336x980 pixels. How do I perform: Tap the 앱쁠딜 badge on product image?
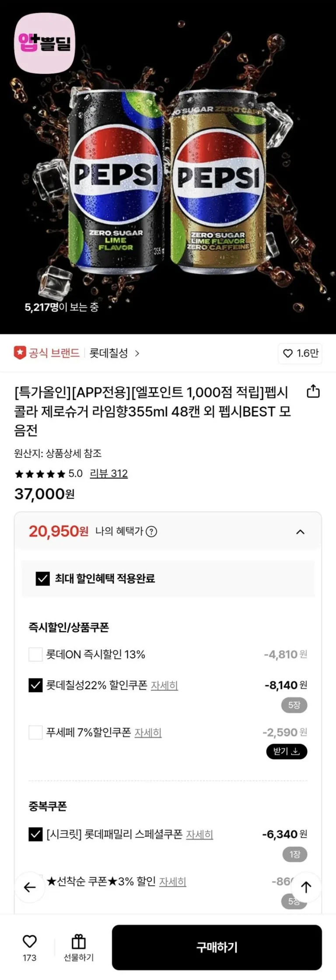45,43
